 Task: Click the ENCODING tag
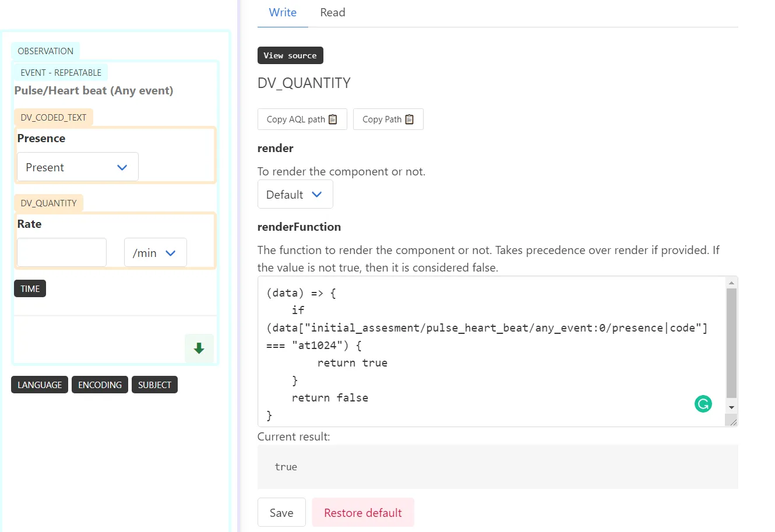[100, 385]
